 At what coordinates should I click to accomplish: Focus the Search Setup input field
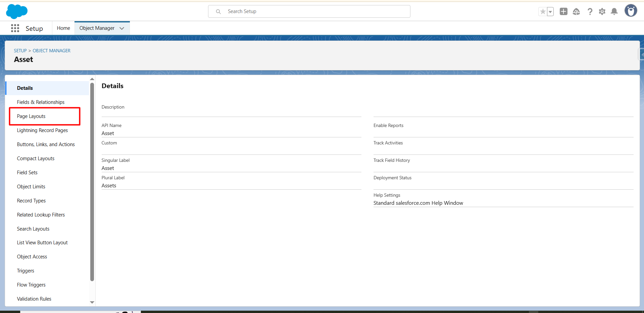pyautogui.click(x=309, y=11)
